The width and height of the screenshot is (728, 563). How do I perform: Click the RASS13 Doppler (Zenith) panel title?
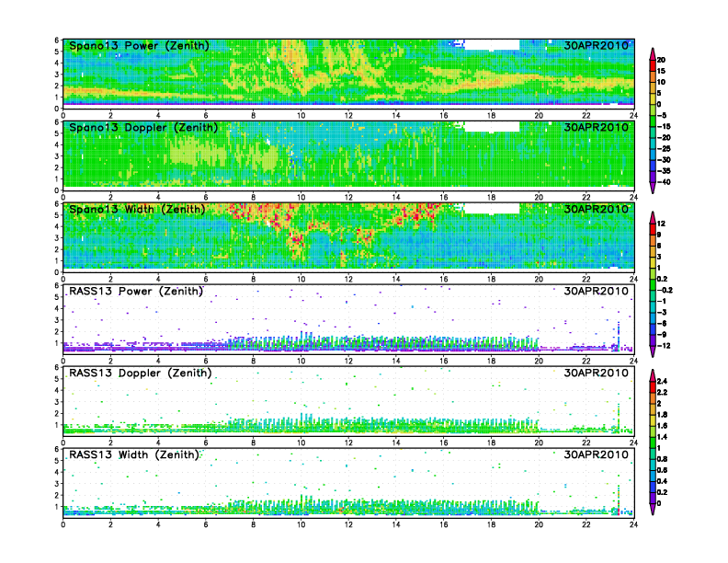pyautogui.click(x=141, y=373)
